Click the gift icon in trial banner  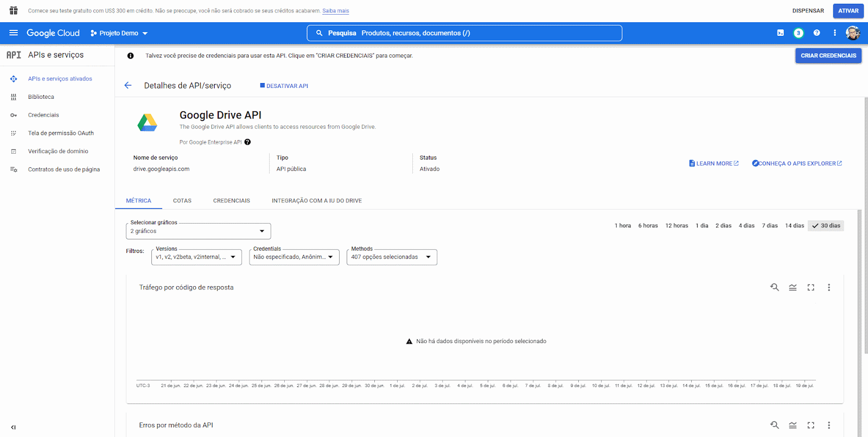(x=14, y=10)
